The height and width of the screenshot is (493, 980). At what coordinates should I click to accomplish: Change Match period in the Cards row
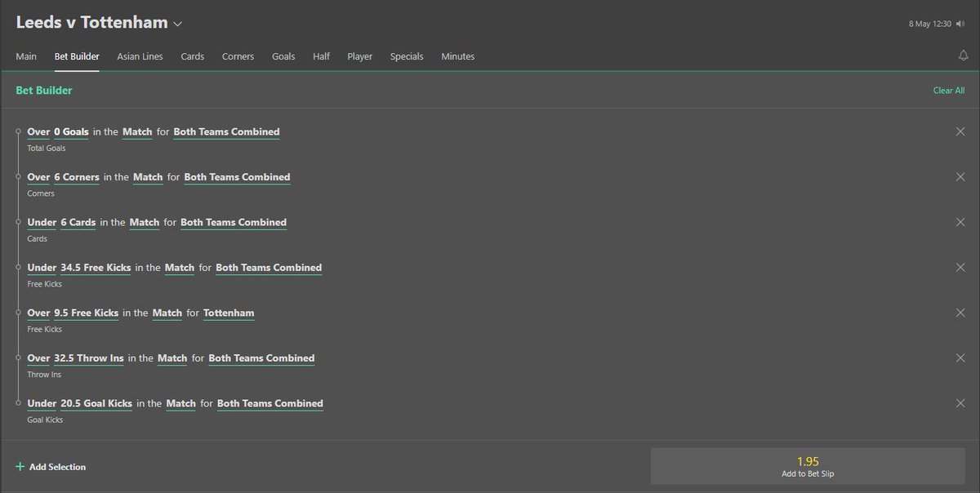(x=145, y=222)
